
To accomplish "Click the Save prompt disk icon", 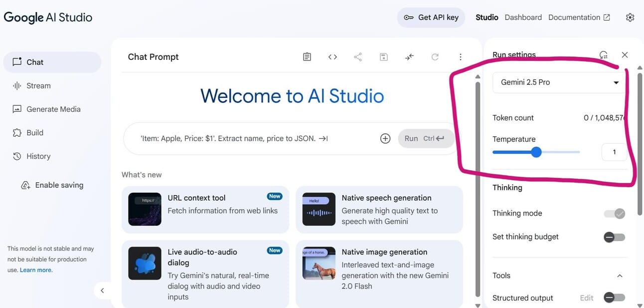I will pyautogui.click(x=383, y=57).
